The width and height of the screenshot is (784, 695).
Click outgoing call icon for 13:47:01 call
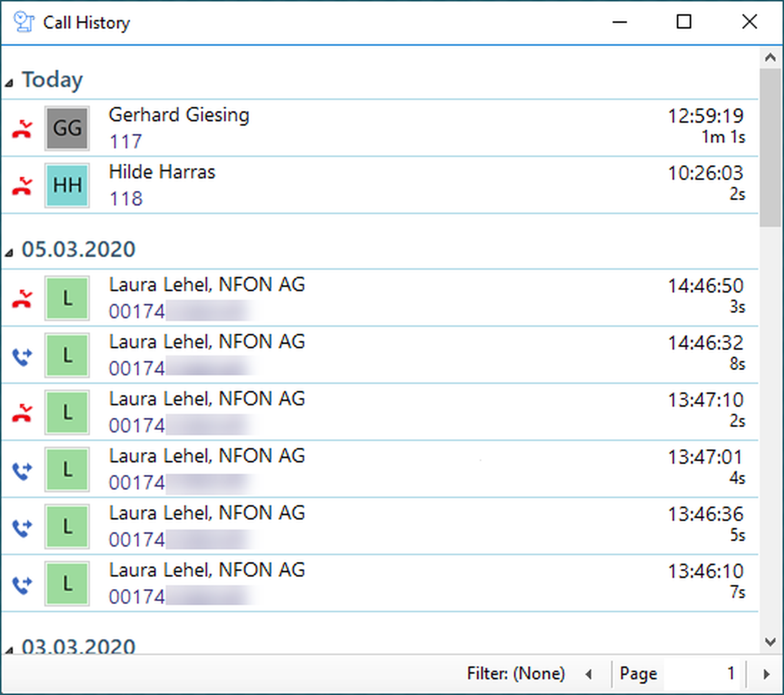(x=22, y=470)
